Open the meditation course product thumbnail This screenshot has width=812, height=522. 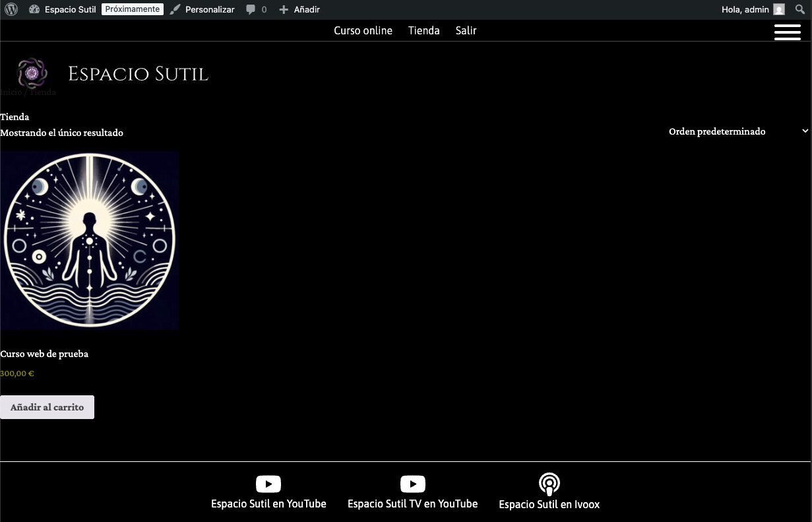click(90, 240)
